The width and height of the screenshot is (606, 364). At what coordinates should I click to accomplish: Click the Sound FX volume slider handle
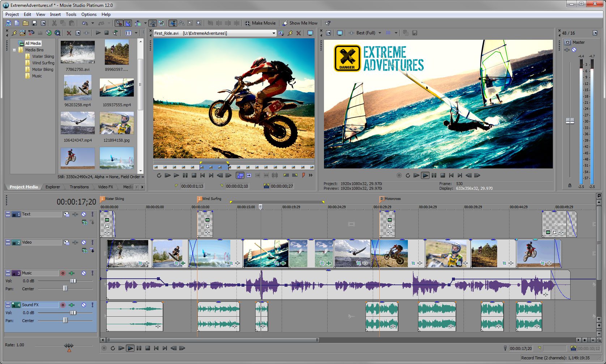73,313
